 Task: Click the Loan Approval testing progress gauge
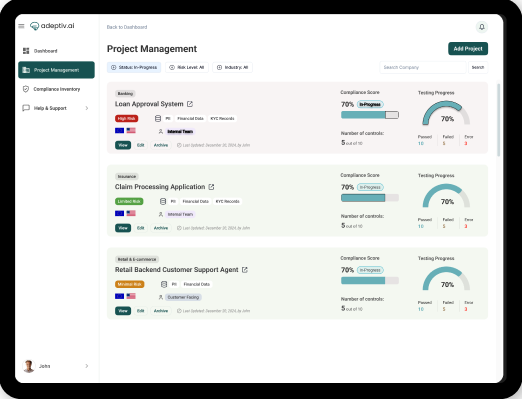446,113
